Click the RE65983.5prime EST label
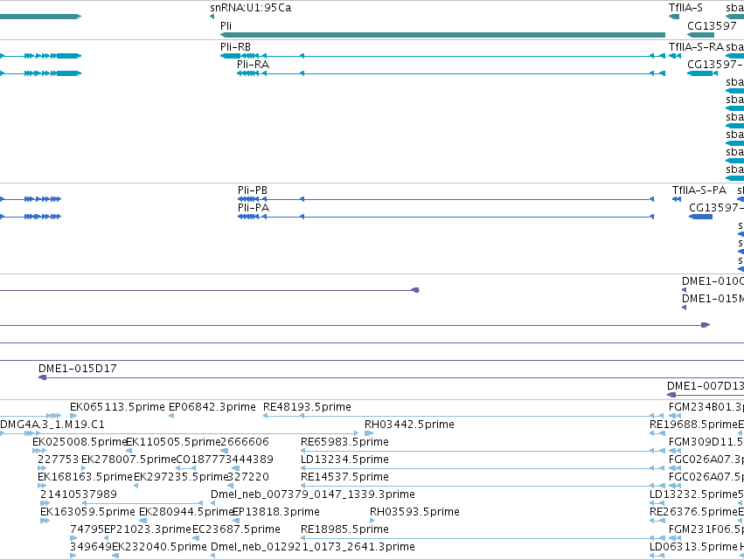Image resolution: width=744 pixels, height=560 pixels. 344,442
